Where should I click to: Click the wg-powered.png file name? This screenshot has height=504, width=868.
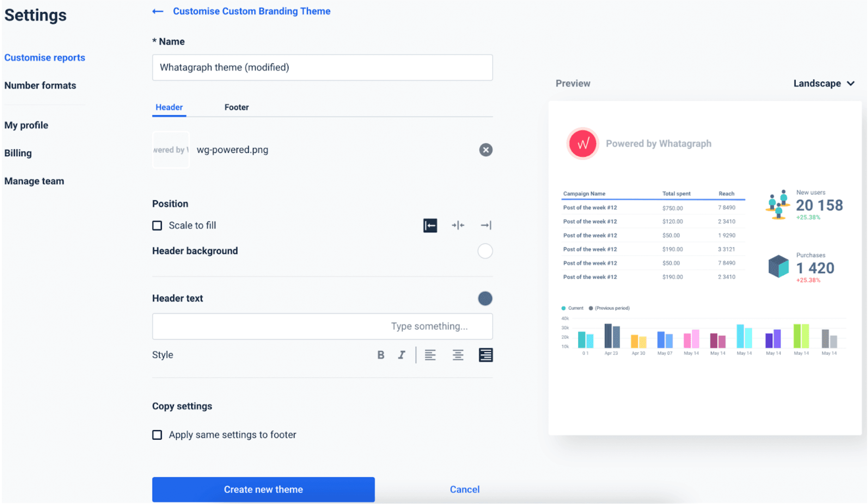232,150
